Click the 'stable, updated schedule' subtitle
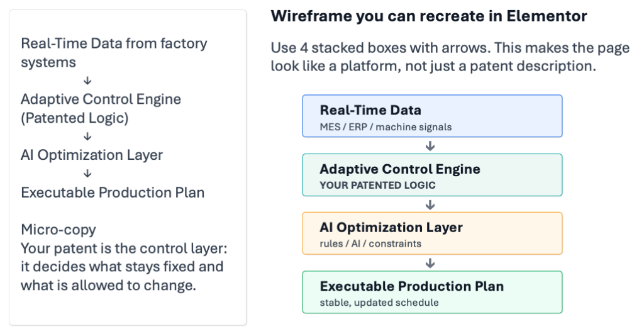This screenshot has width=644, height=336. click(x=379, y=303)
